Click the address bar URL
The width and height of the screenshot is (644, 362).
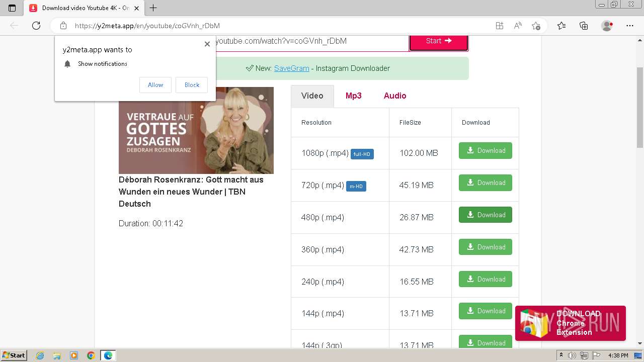pos(147,26)
